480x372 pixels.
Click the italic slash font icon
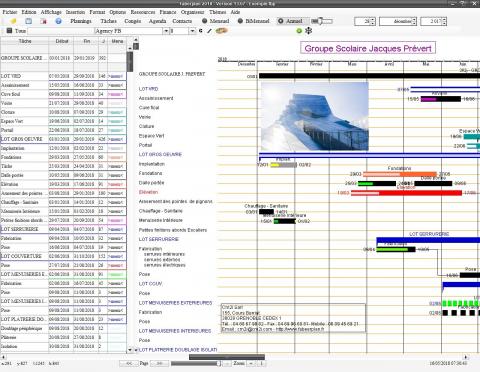point(209,31)
